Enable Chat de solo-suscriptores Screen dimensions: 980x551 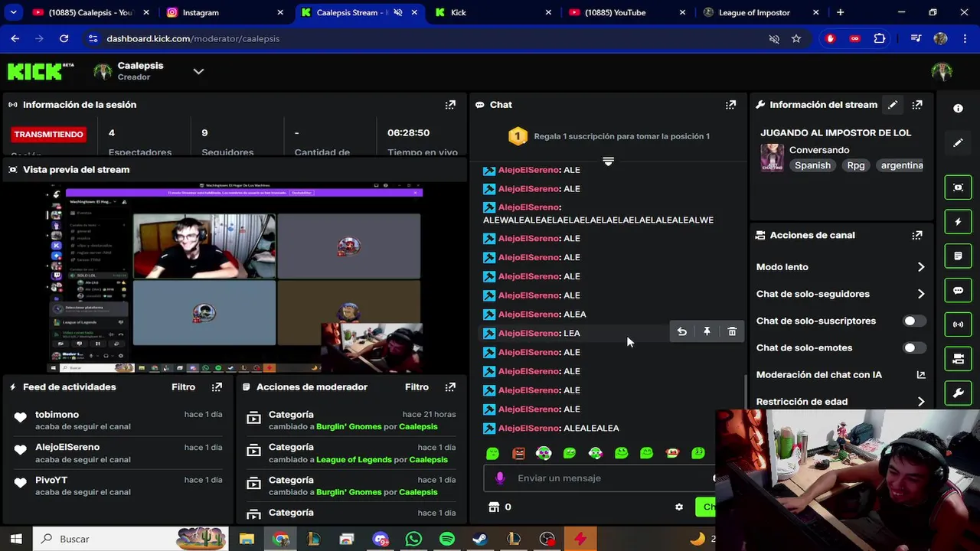pos(913,321)
